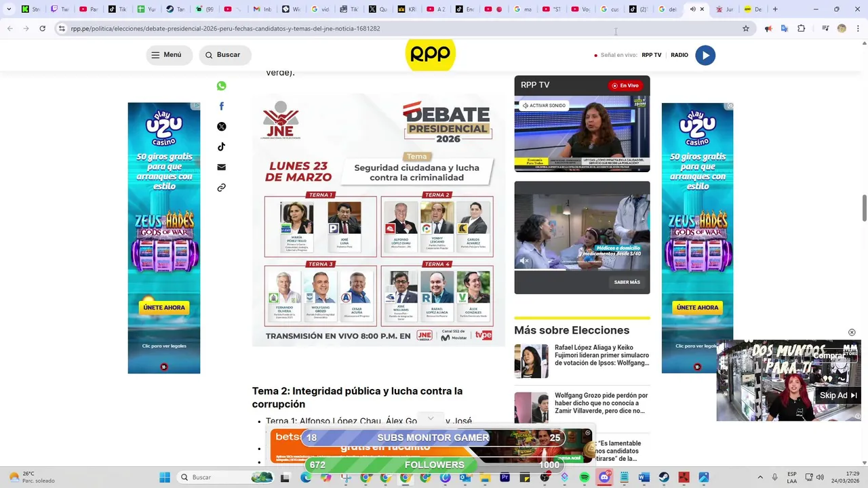The height and width of the screenshot is (488, 868).
Task: Close the floating video ad
Action: (852, 332)
